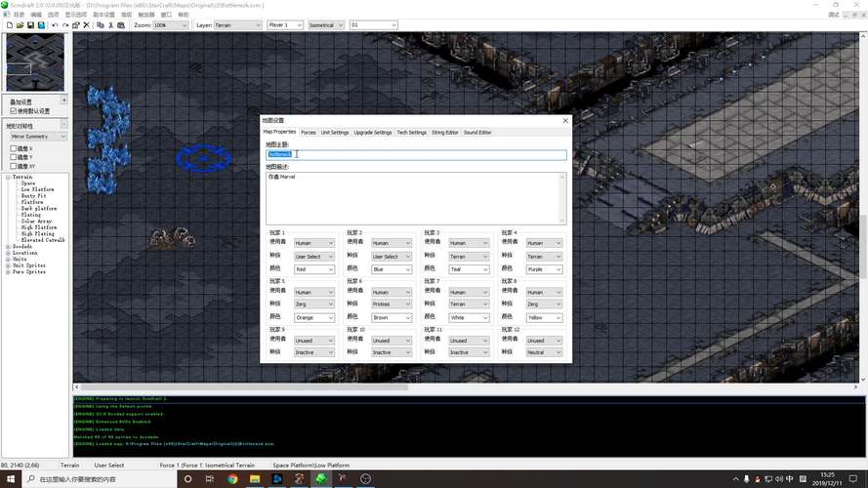Screen dimensions: 868x488
Task: Close the map settings dialog
Action: coord(565,121)
